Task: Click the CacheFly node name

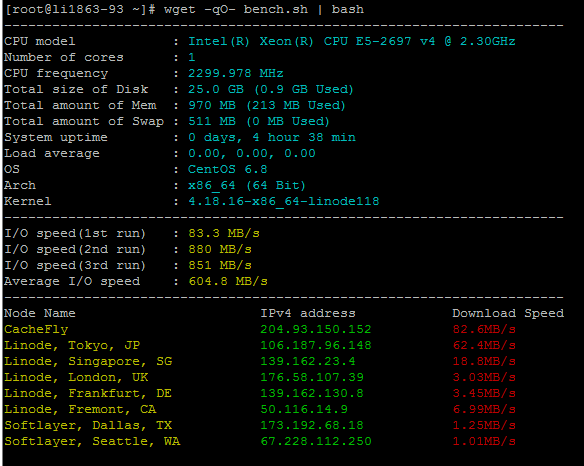Action: point(36,329)
